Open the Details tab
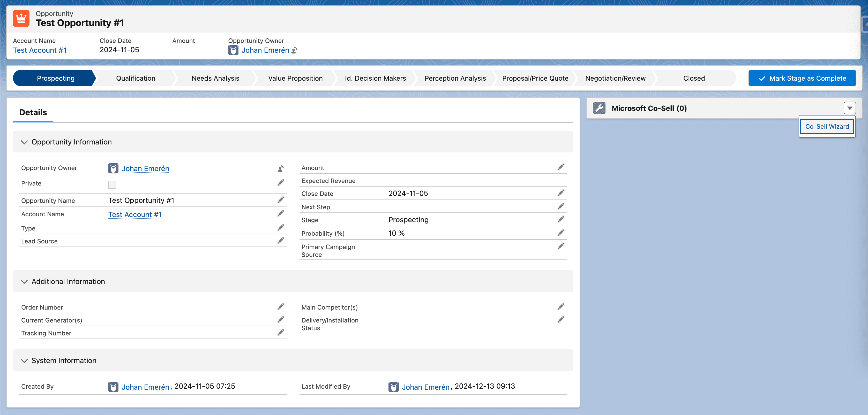 tap(33, 112)
